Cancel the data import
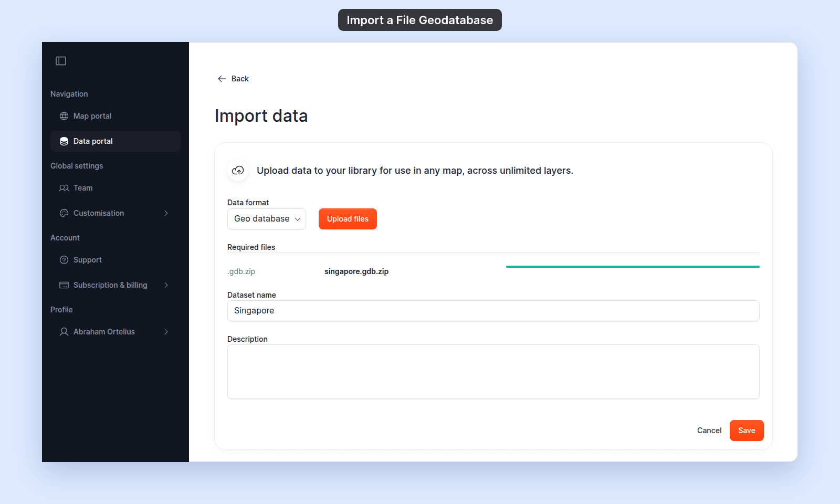The width and height of the screenshot is (840, 504). (709, 430)
